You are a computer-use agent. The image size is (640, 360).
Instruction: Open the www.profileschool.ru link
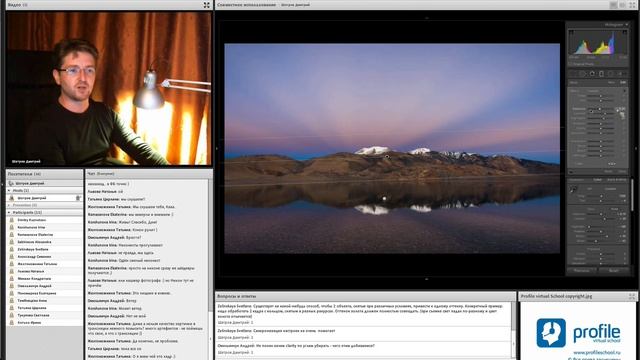pos(597,352)
